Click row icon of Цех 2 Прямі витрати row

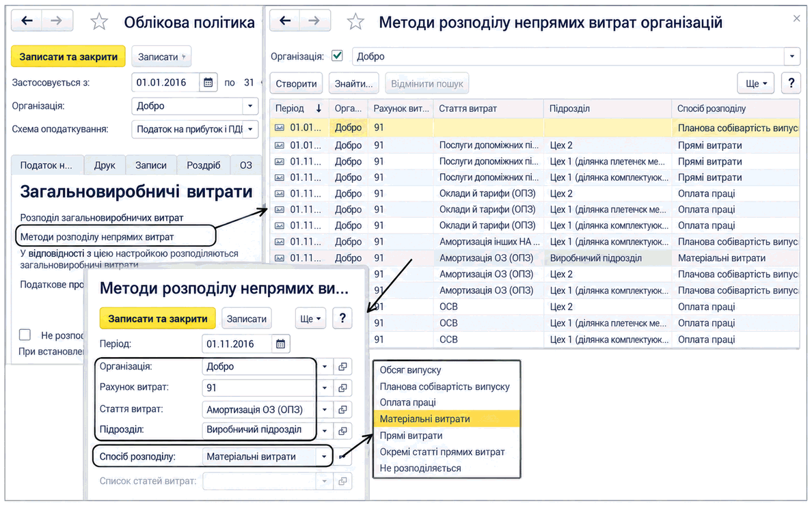(279, 145)
